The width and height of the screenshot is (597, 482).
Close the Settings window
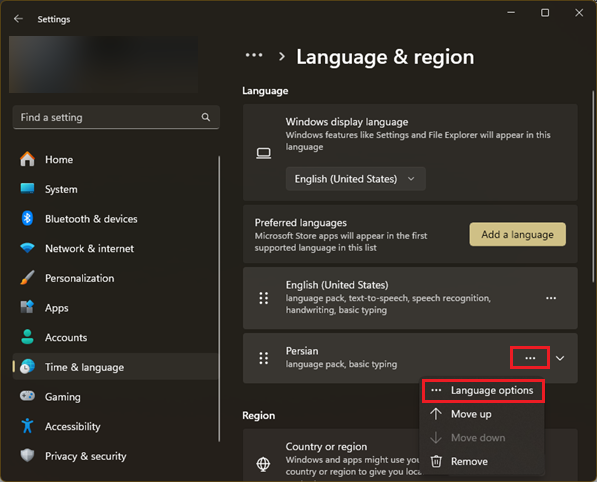click(579, 13)
